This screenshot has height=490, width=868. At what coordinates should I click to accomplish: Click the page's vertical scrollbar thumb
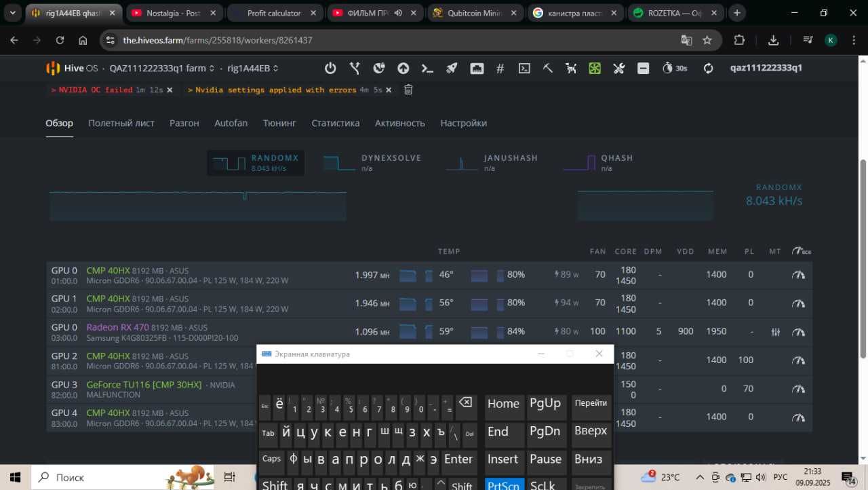(x=863, y=258)
